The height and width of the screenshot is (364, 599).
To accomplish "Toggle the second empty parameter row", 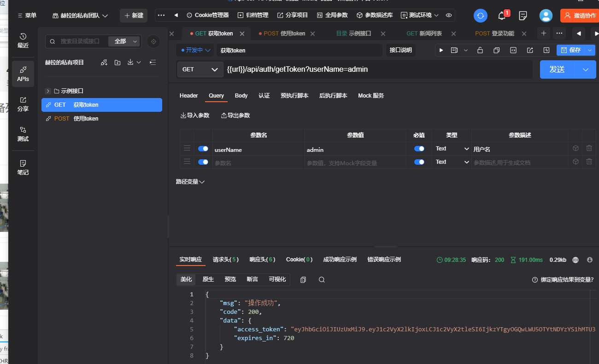I will pyautogui.click(x=203, y=162).
